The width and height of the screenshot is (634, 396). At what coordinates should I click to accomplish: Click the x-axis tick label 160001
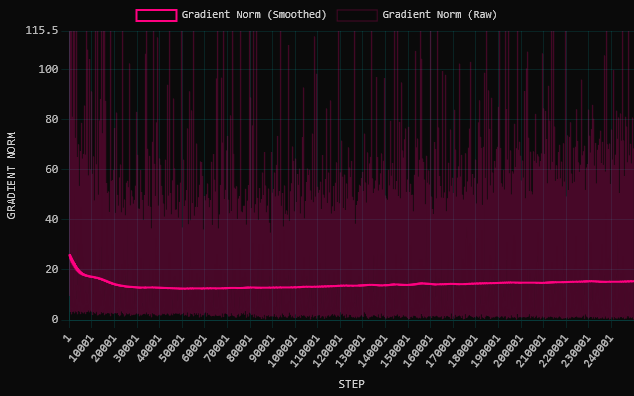(x=418, y=351)
